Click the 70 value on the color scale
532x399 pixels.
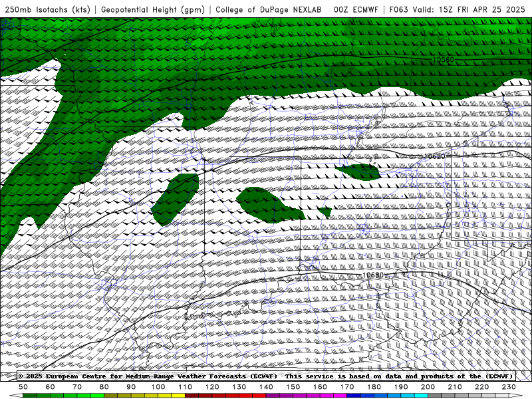point(77,387)
